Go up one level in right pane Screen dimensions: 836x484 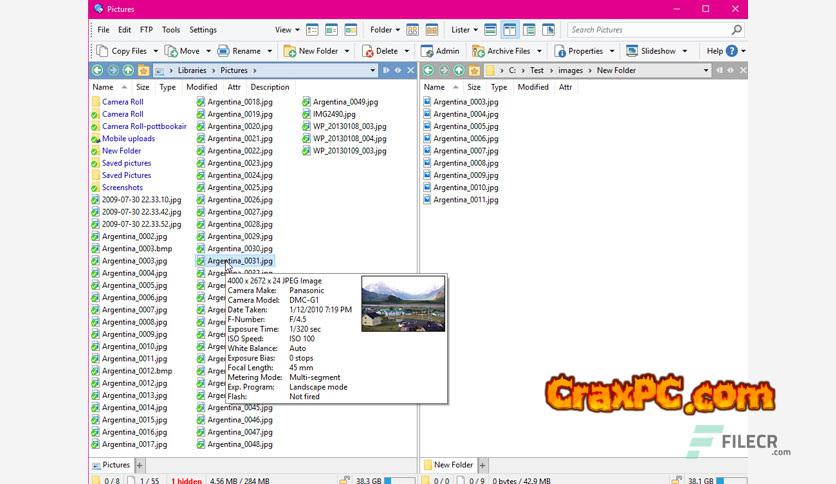459,71
